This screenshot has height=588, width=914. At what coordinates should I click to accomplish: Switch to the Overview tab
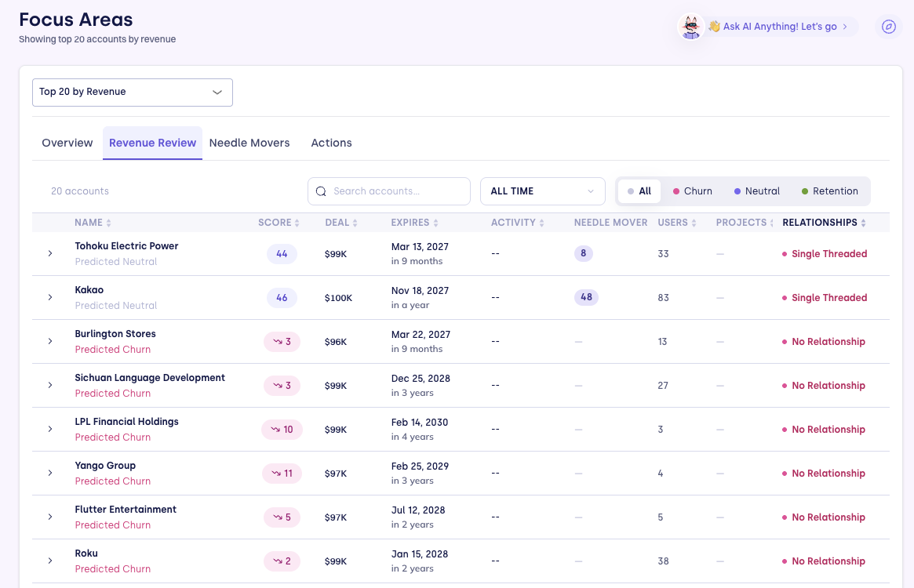tap(67, 143)
